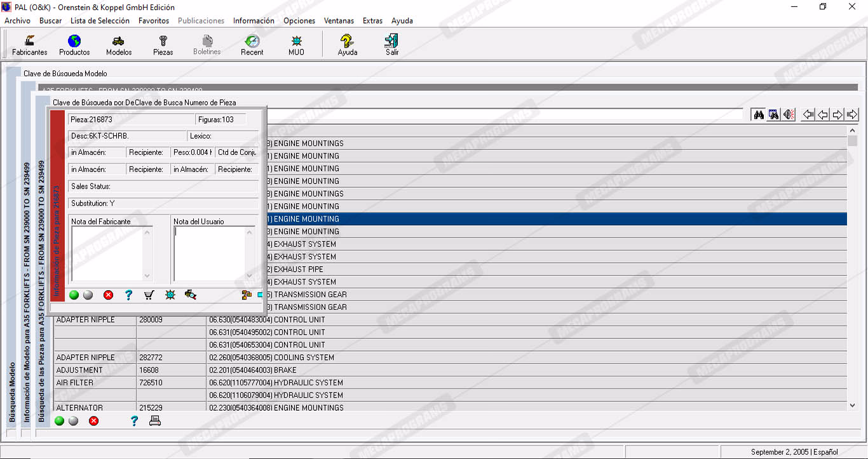Image resolution: width=868 pixels, height=459 pixels.
Task: Click the binoculars search icon
Action: click(x=758, y=115)
